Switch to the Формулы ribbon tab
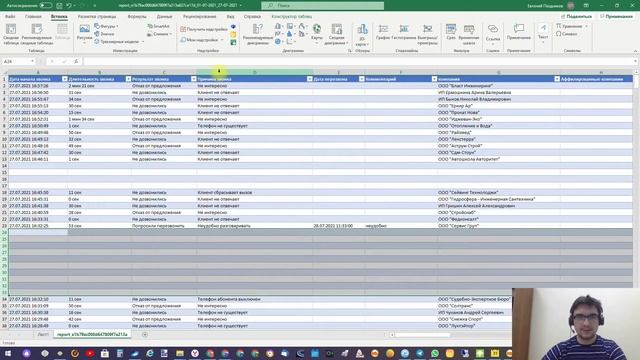 (x=137, y=17)
